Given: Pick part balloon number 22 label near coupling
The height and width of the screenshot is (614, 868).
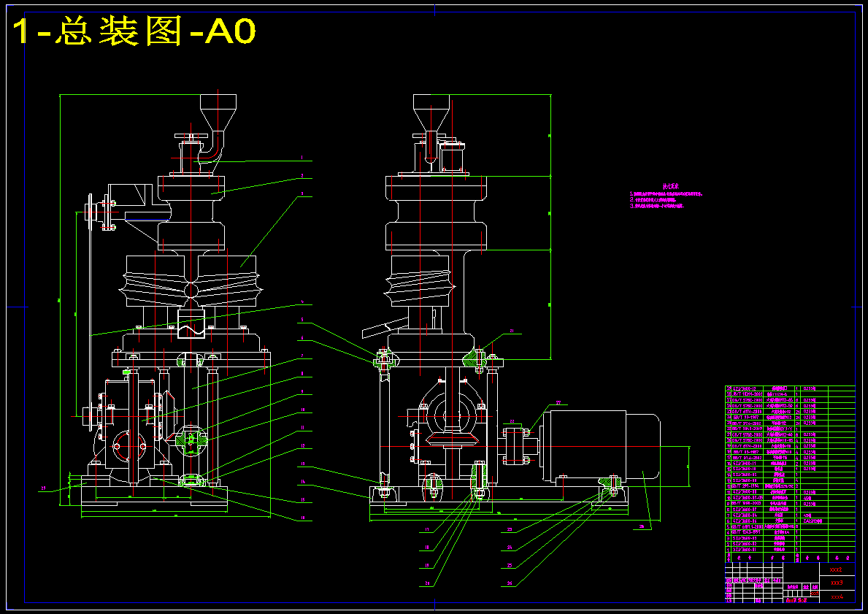Looking at the screenshot, I should [x=512, y=422].
